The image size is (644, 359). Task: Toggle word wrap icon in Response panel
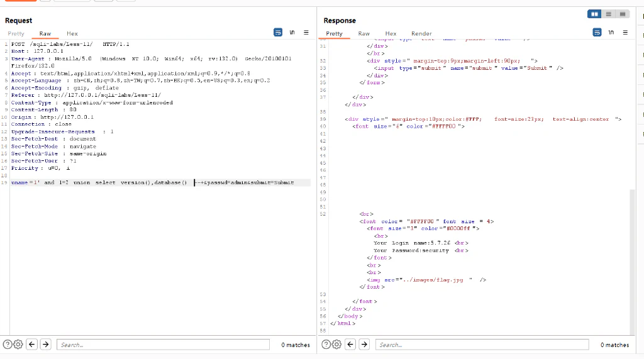tap(597, 32)
